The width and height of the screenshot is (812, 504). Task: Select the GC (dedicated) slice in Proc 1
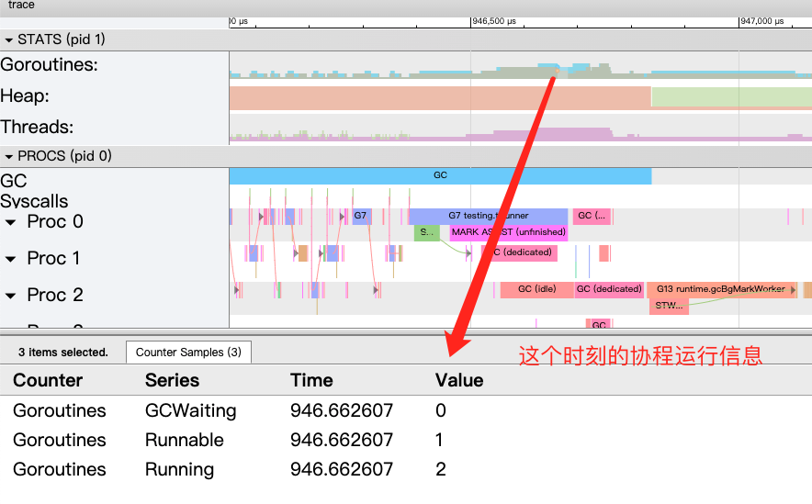coord(519,252)
